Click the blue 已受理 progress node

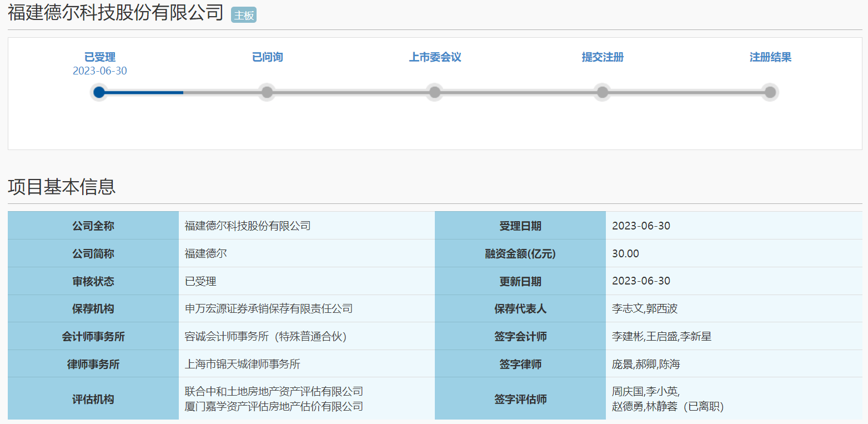click(x=99, y=92)
